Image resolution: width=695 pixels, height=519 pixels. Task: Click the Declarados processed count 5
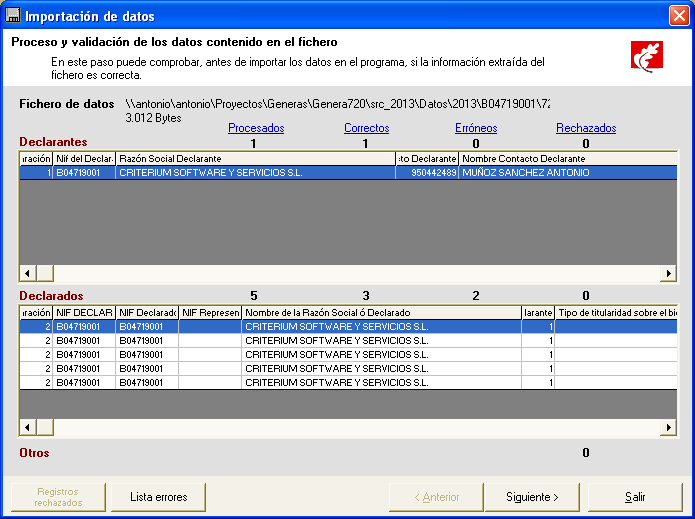coord(254,296)
